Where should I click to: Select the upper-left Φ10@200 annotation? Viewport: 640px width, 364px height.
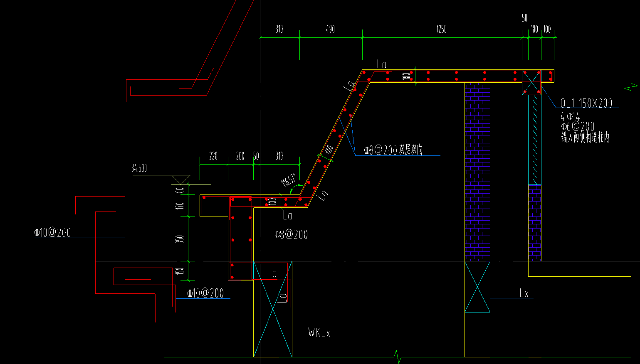(x=52, y=233)
